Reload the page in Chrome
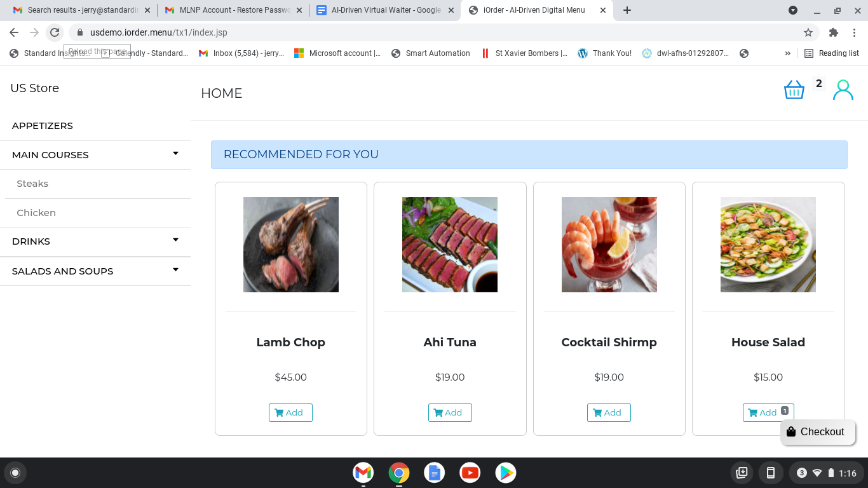Viewport: 868px width, 488px height. point(55,32)
